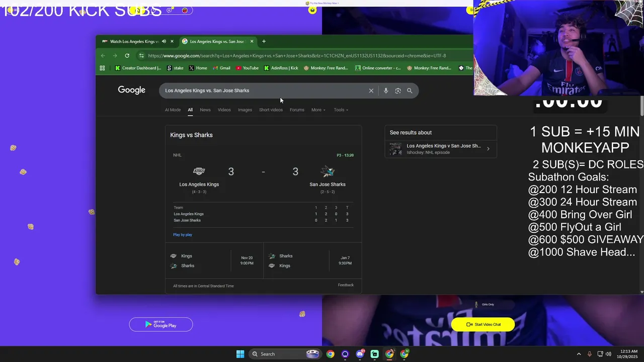
Task: Open the Kick green taskbar app icon
Action: coord(375,354)
